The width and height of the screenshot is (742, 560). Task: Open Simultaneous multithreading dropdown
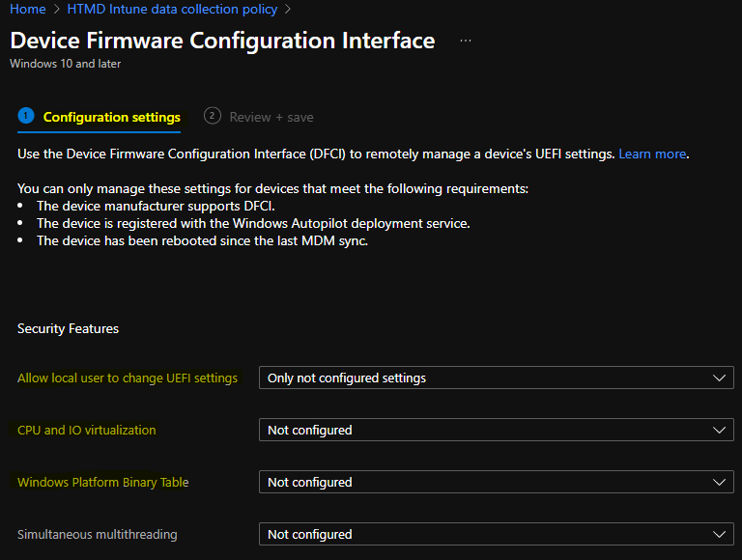497,534
